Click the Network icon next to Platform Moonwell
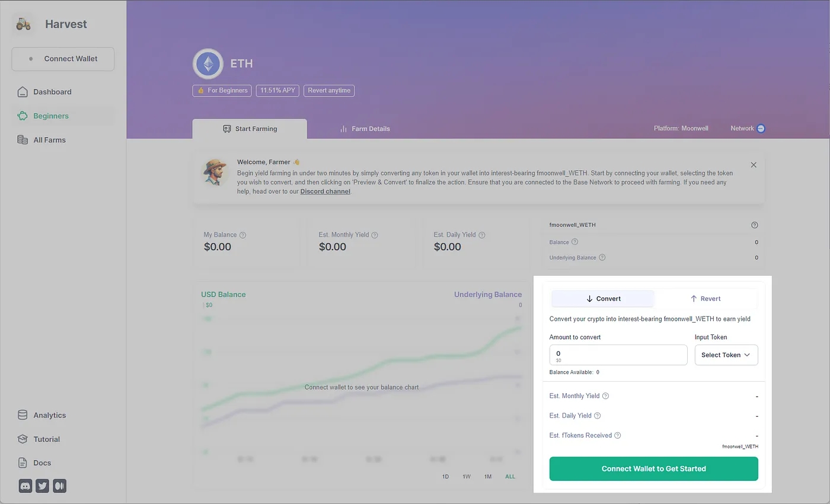 [761, 128]
